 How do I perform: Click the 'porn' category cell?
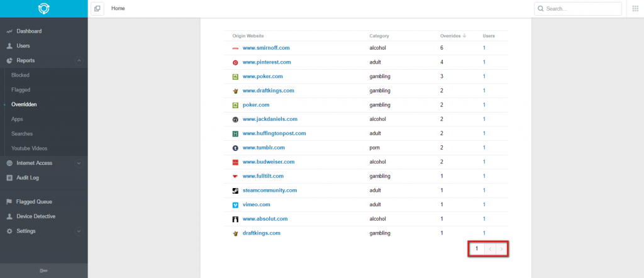click(x=374, y=147)
